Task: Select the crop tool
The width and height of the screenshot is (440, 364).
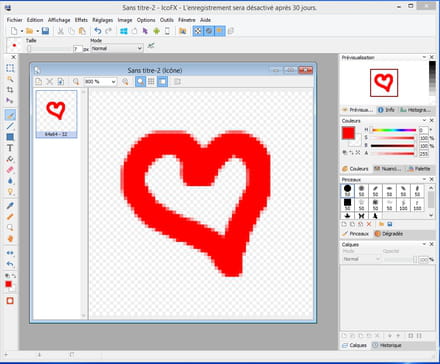Action: [x=10, y=90]
